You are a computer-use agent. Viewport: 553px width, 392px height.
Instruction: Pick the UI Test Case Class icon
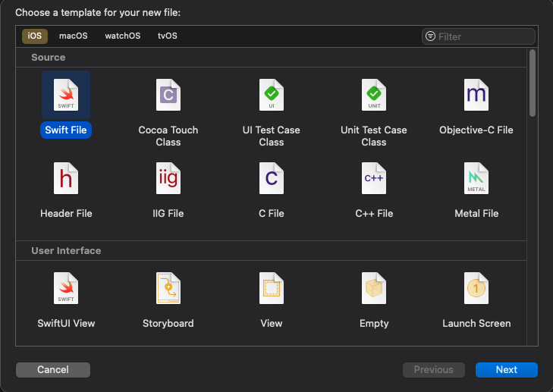272,95
